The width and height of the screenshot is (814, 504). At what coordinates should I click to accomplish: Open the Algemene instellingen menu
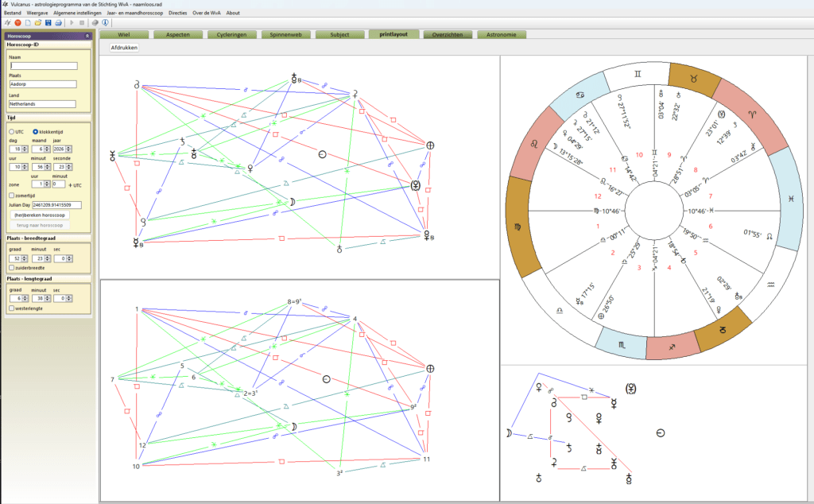[x=77, y=13]
